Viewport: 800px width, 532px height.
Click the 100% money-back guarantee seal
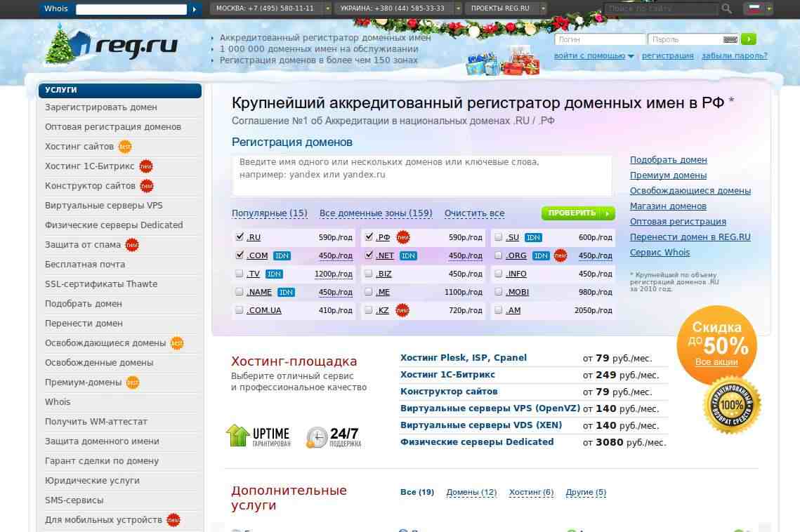click(x=732, y=406)
